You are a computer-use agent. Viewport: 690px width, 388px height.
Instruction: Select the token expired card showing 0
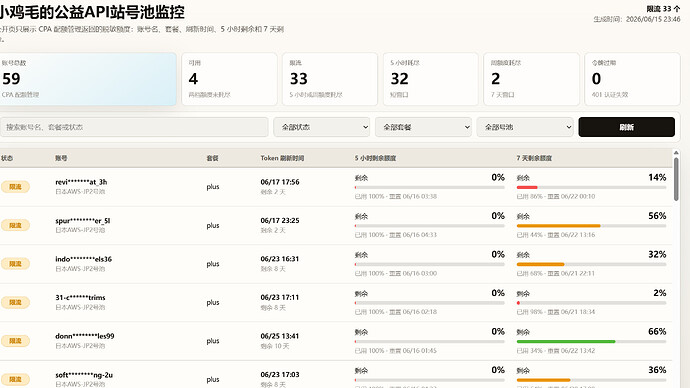tap(632, 79)
